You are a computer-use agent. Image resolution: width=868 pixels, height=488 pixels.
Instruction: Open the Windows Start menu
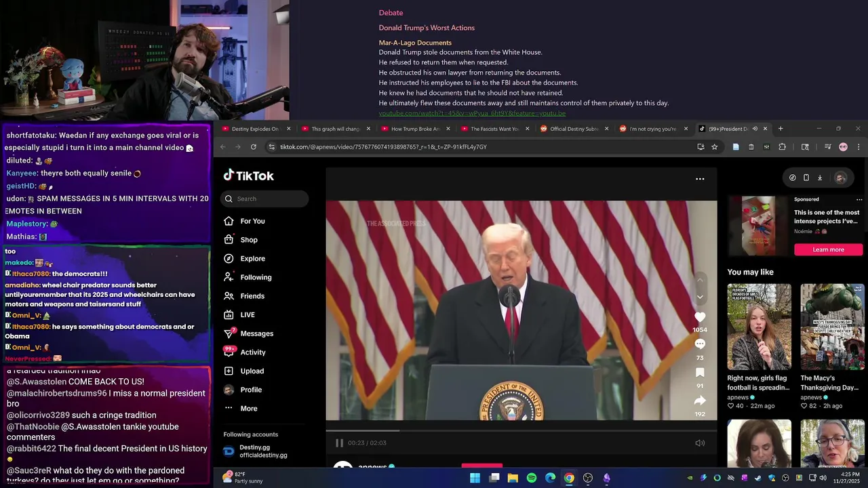475,478
